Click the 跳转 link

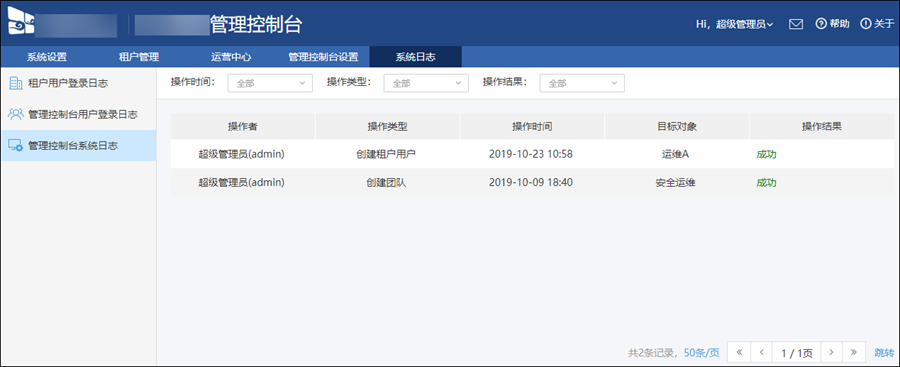[x=884, y=353]
